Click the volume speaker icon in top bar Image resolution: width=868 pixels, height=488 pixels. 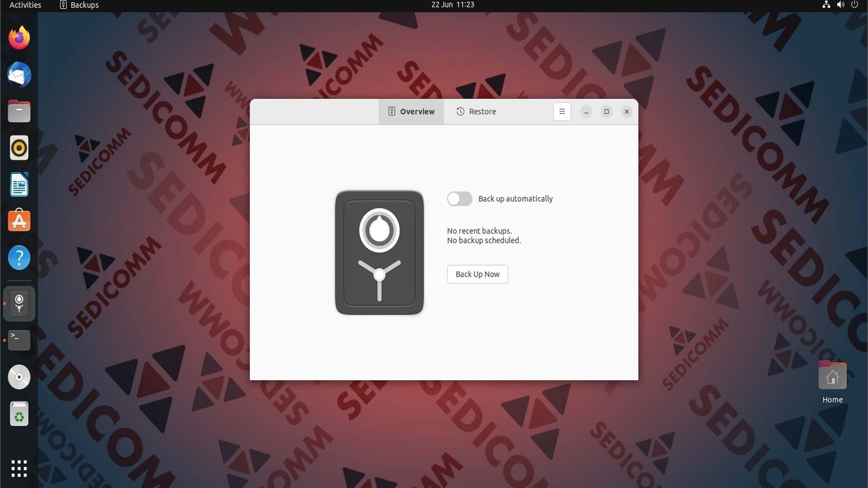pos(840,5)
